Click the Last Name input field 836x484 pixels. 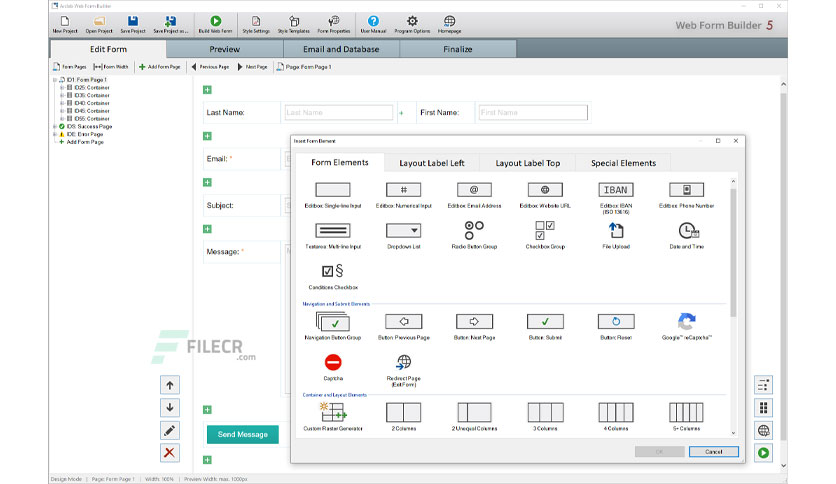tap(339, 112)
